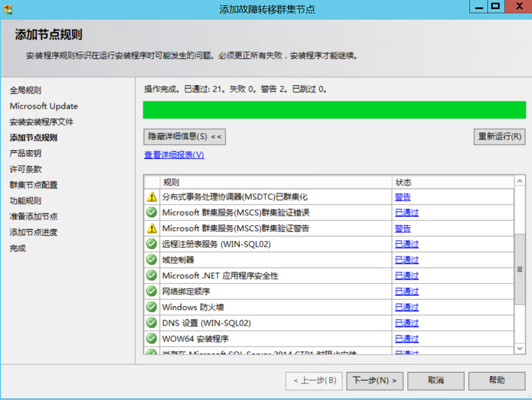Click rule text Microsoft 群集服务(MSCS)群集验证警告
532x400 pixels.
click(236, 228)
